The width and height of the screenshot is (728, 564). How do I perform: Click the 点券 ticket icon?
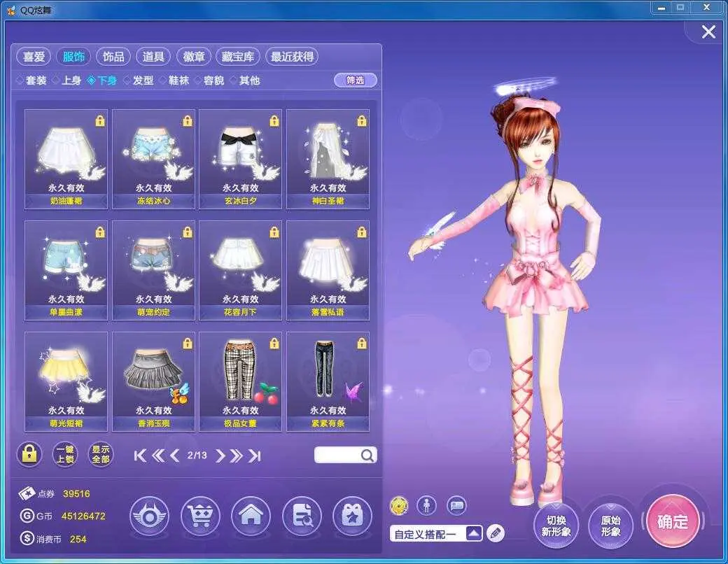tap(27, 493)
